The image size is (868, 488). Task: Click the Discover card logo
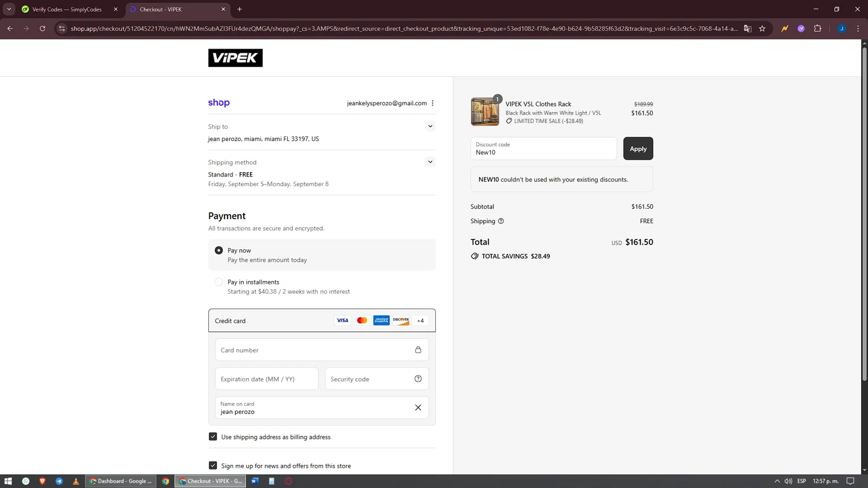(x=400, y=320)
